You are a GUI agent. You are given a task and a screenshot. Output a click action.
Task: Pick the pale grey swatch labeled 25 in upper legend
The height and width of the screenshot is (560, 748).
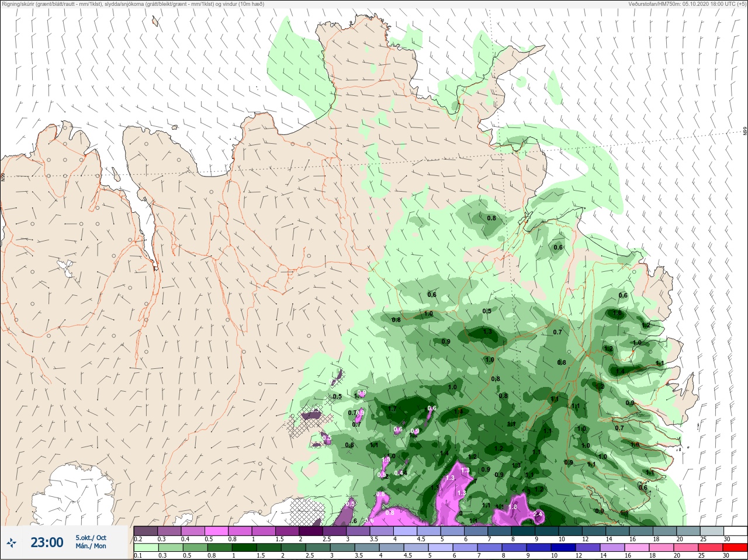coord(712,531)
